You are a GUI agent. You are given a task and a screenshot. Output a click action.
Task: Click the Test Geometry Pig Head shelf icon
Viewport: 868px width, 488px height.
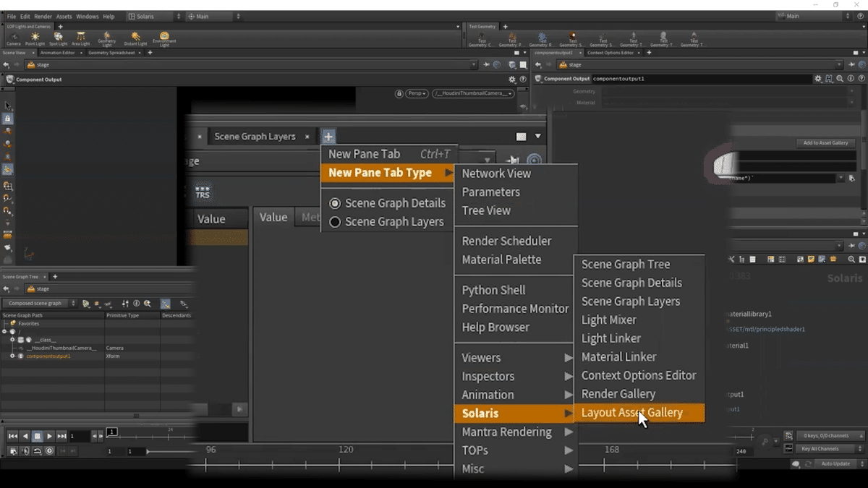click(512, 39)
